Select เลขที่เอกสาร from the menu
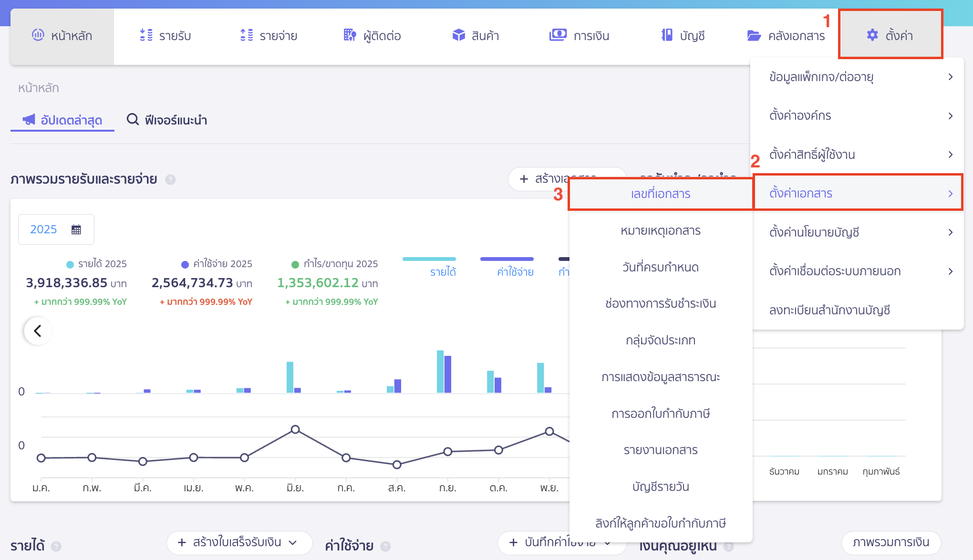 click(x=660, y=193)
